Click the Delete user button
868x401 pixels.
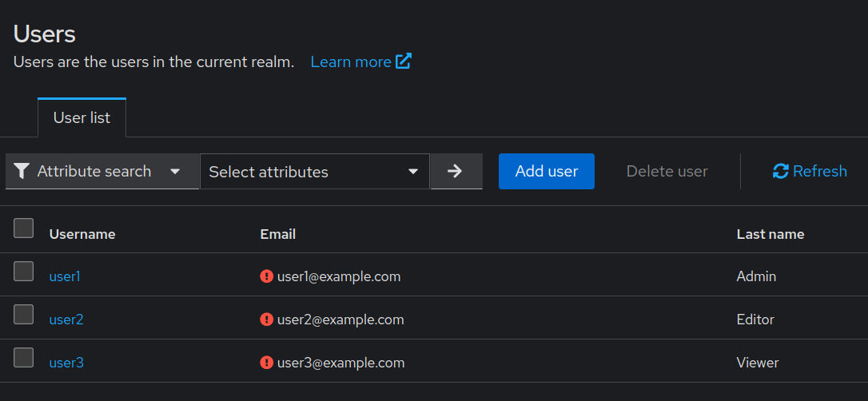pos(667,172)
